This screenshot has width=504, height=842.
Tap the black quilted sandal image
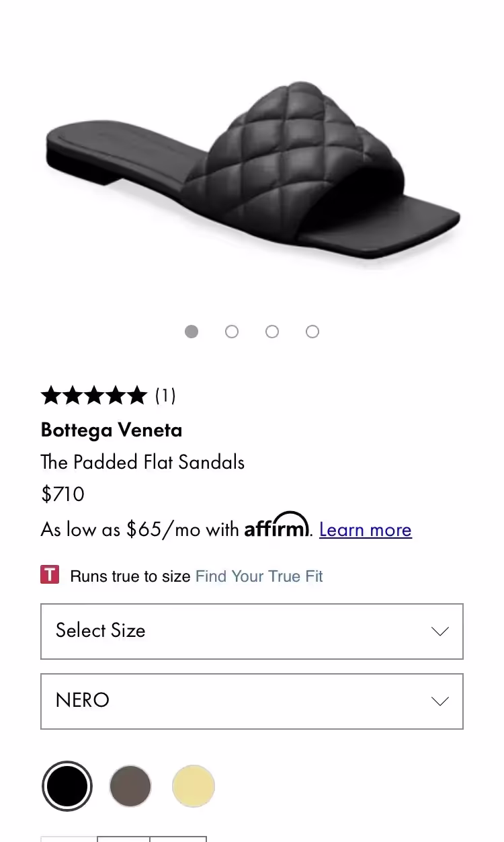[x=252, y=175]
